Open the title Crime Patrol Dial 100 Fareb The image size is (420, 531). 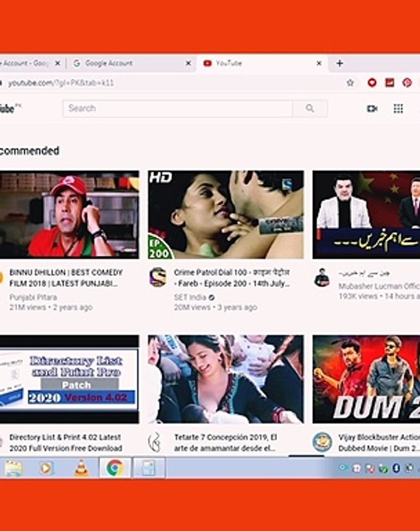pyautogui.click(x=232, y=278)
